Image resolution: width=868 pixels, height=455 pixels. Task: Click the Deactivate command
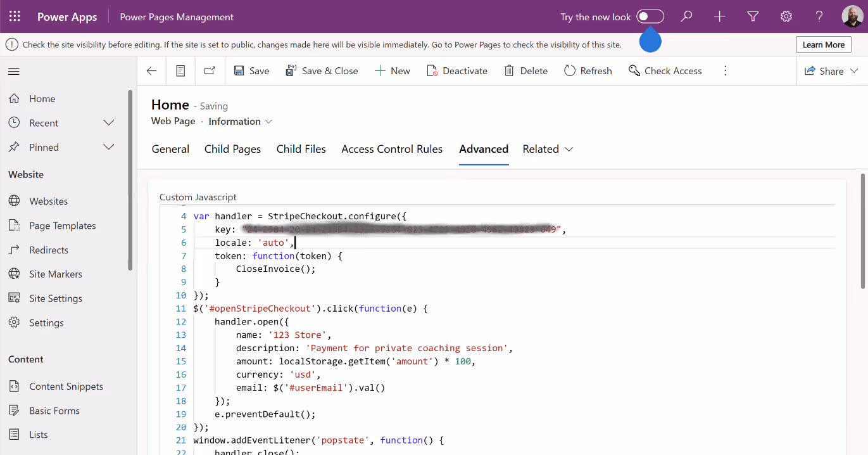[x=457, y=71]
